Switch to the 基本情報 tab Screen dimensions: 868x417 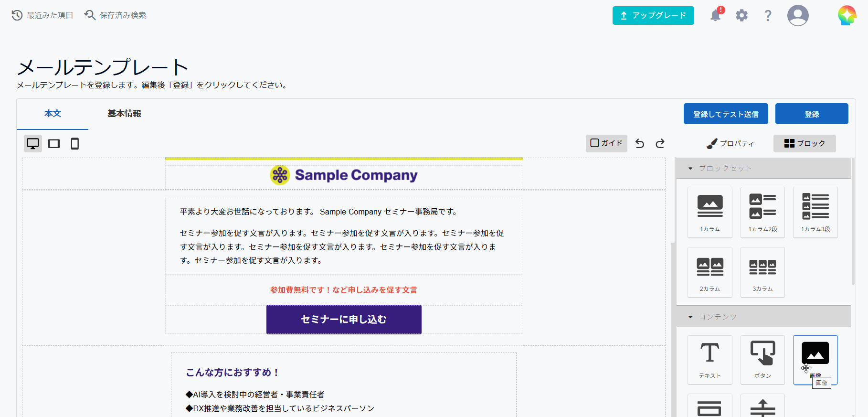pyautogui.click(x=124, y=114)
